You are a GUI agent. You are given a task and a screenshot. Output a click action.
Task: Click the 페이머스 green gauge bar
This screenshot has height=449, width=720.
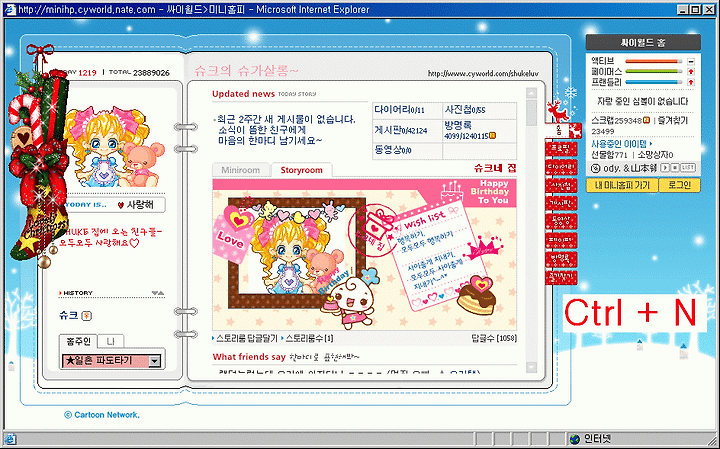pyautogui.click(x=654, y=72)
